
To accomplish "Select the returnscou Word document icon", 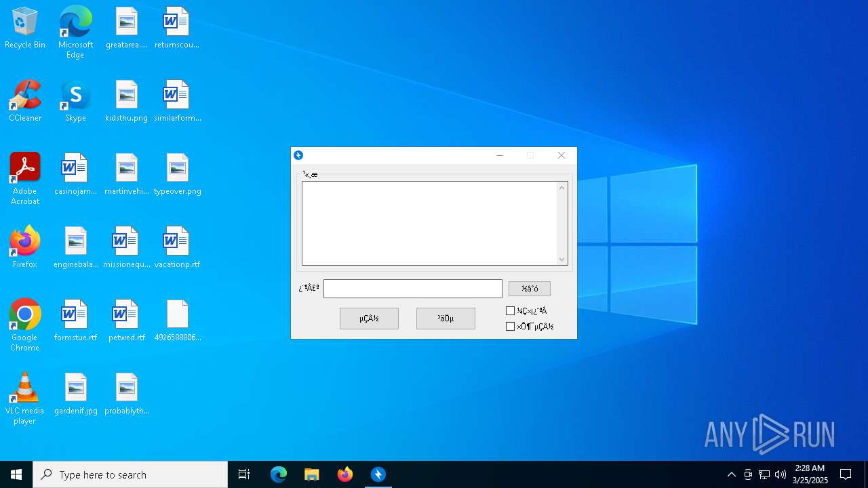I will (x=177, y=28).
